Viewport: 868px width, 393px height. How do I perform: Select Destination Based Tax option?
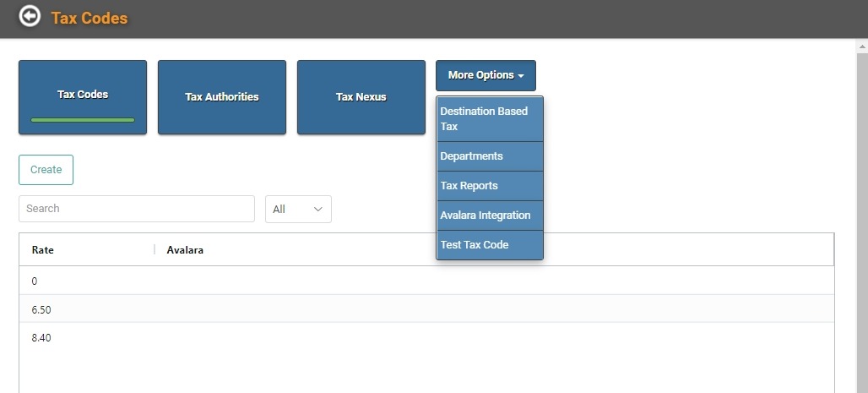[490, 118]
